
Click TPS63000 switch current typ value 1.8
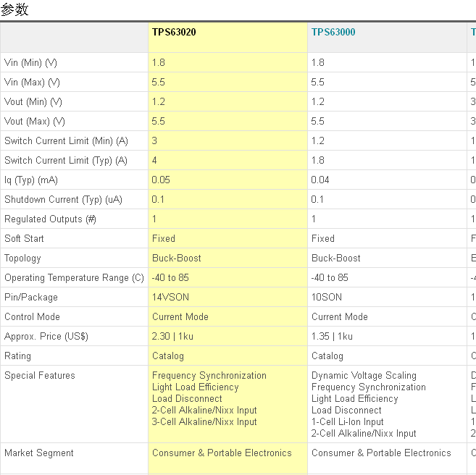318,161
